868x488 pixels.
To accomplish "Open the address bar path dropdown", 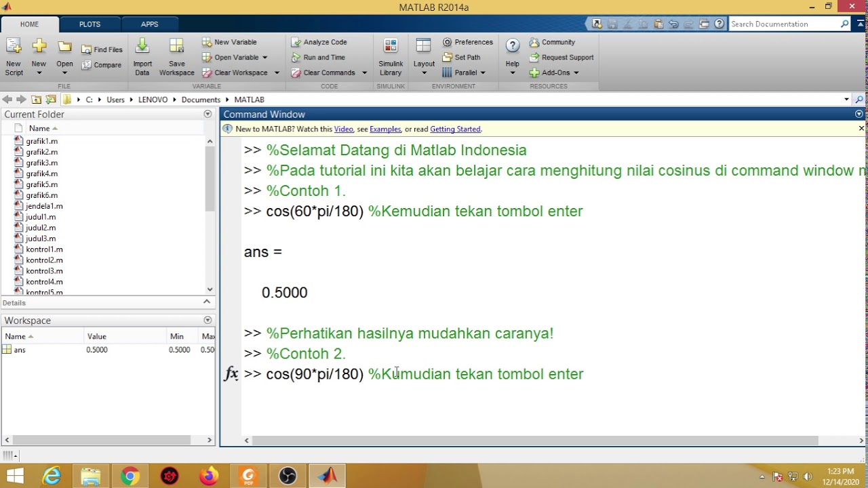I will 846,100.
